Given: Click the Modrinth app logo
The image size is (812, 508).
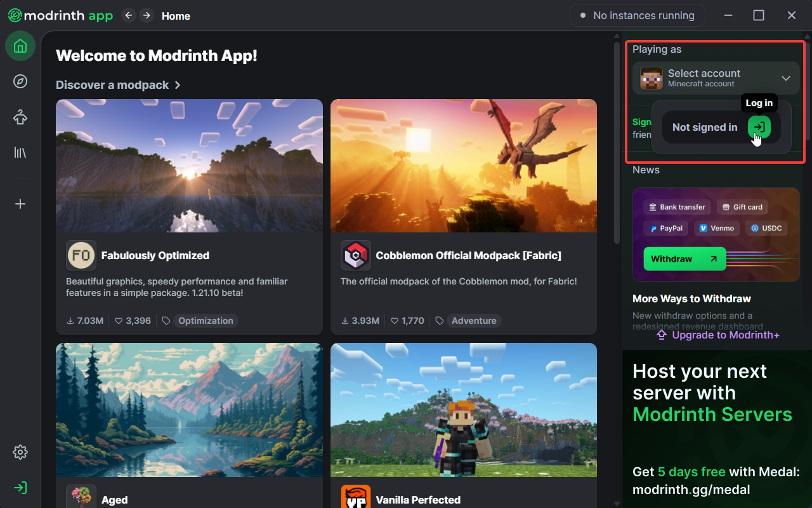Looking at the screenshot, I should coord(60,15).
